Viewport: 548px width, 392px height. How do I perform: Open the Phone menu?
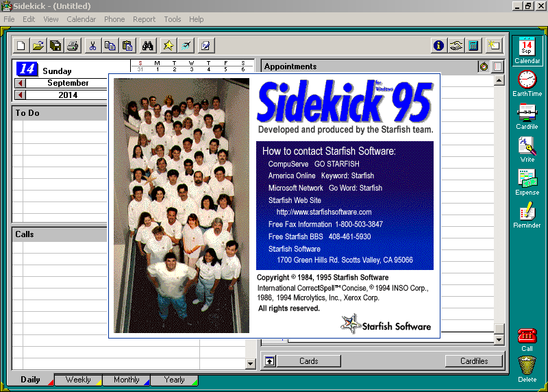point(114,19)
